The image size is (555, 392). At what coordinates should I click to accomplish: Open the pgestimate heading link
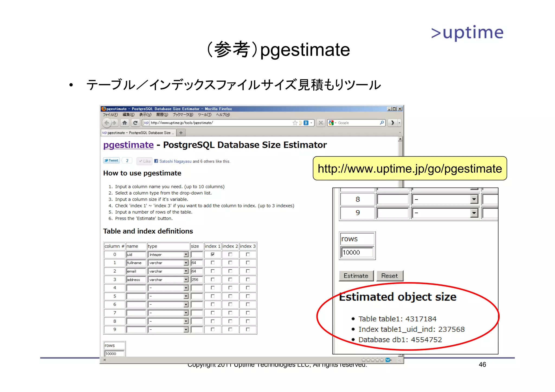(x=128, y=145)
